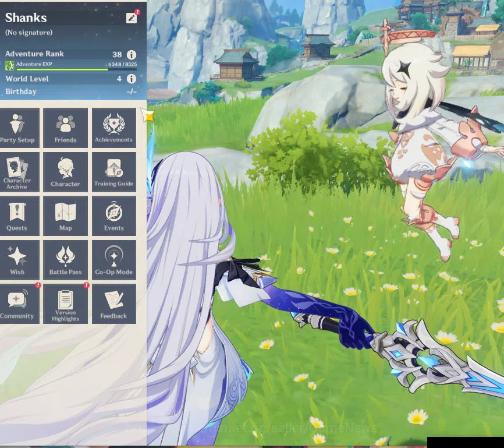Open the Feedback form
The image size is (504, 448).
pyautogui.click(x=114, y=304)
